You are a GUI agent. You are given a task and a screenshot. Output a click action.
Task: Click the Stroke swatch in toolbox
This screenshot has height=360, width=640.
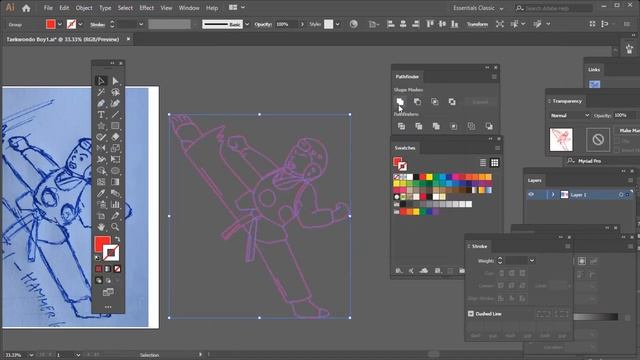point(111,253)
